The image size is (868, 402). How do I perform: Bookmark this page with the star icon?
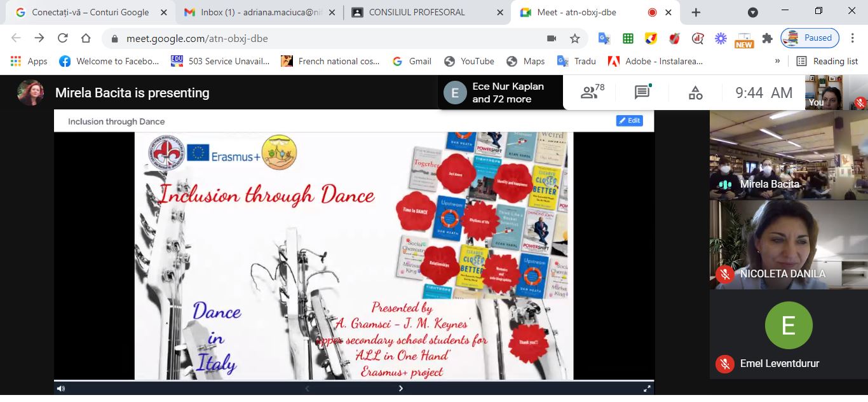[x=575, y=38]
